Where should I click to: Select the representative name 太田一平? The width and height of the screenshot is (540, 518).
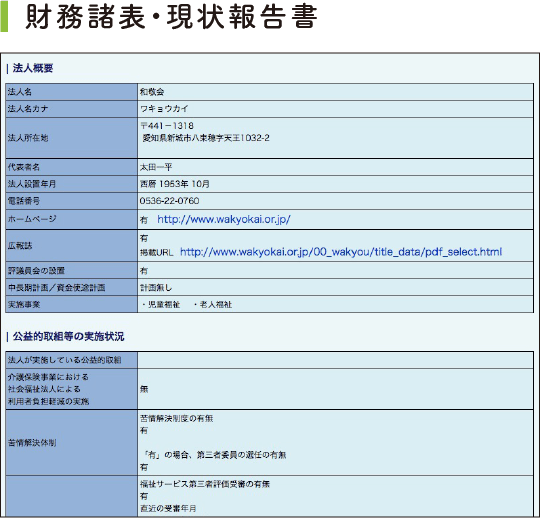[x=156, y=167]
